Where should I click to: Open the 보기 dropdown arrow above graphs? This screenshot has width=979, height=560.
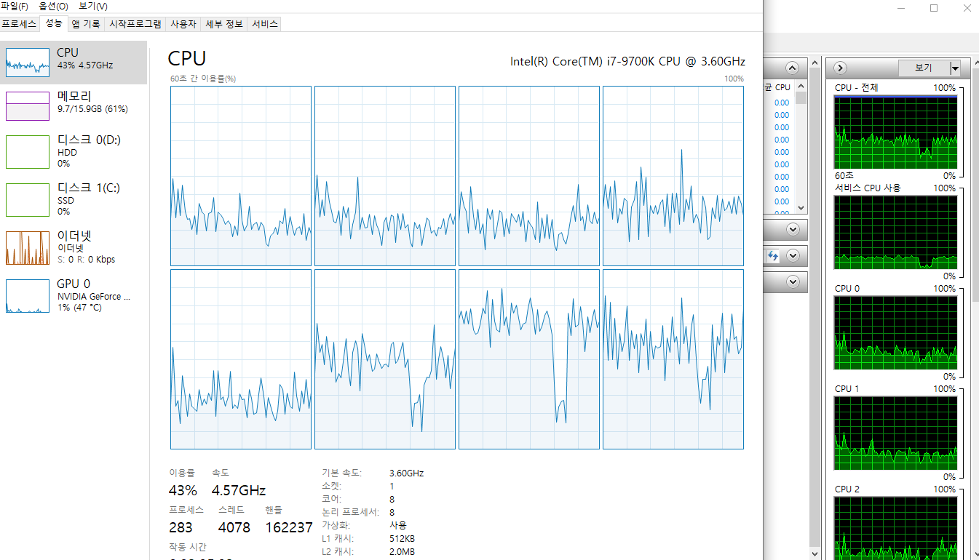[x=955, y=68]
